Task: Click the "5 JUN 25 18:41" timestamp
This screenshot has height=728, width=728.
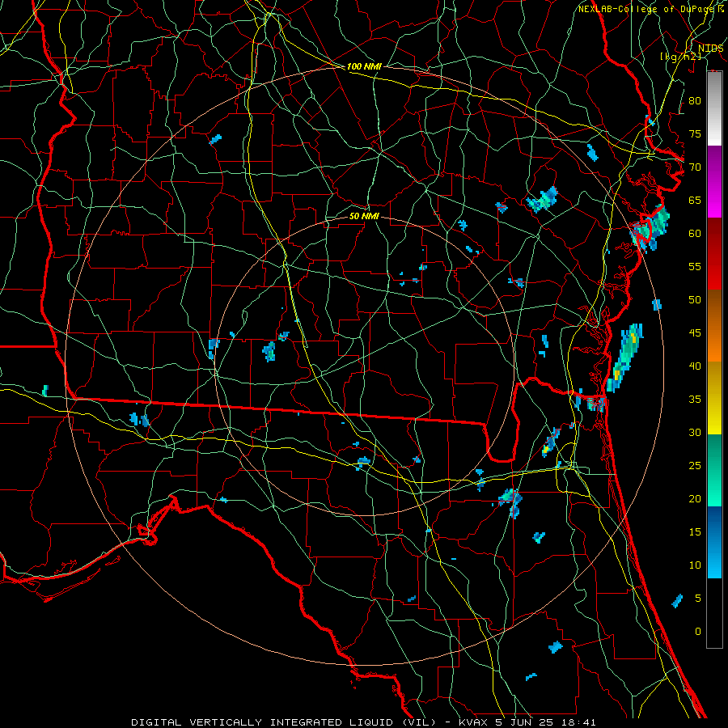Action: [545, 722]
